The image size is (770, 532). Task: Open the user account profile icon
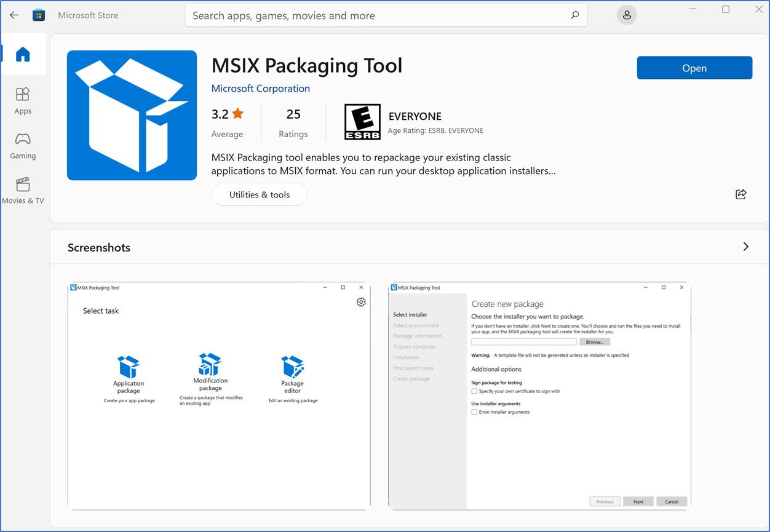(626, 15)
